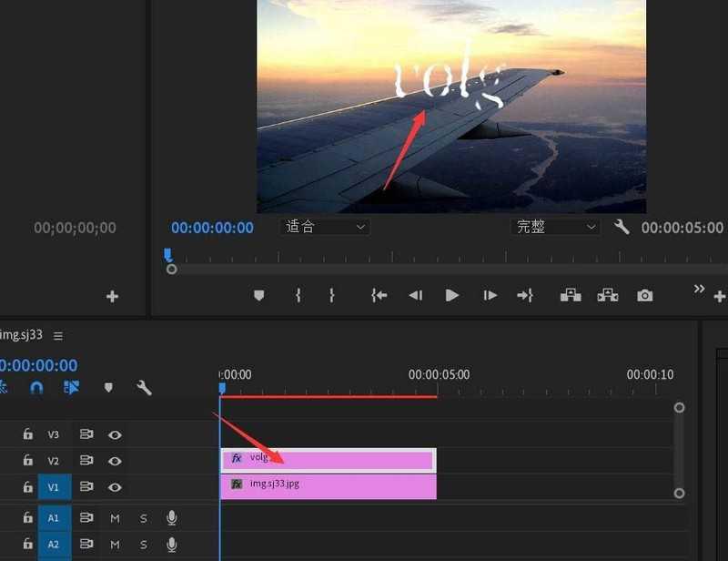Open the img.sj33 panel menu
This screenshot has width=728, height=561.
tap(56, 335)
